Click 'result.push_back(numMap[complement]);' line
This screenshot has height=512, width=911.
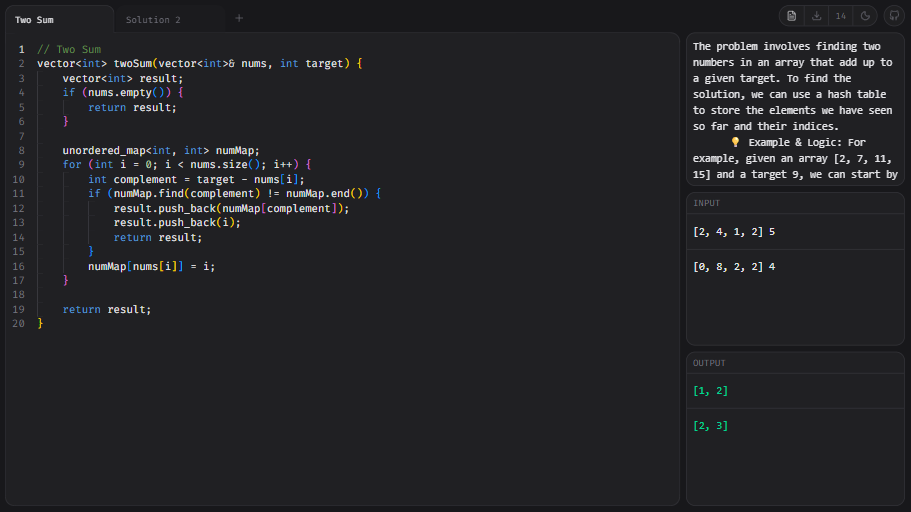point(231,209)
